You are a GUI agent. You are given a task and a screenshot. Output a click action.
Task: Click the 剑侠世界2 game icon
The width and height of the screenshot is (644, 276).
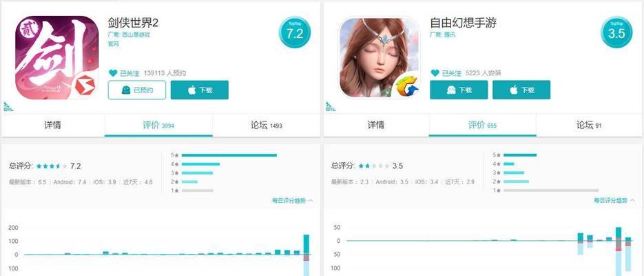(57, 57)
